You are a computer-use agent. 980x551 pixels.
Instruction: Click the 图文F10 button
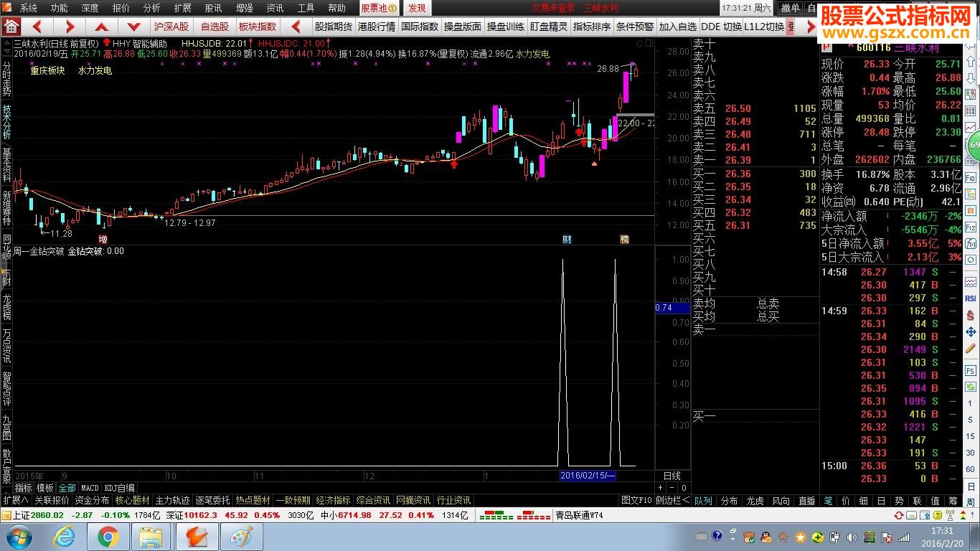[x=637, y=500]
